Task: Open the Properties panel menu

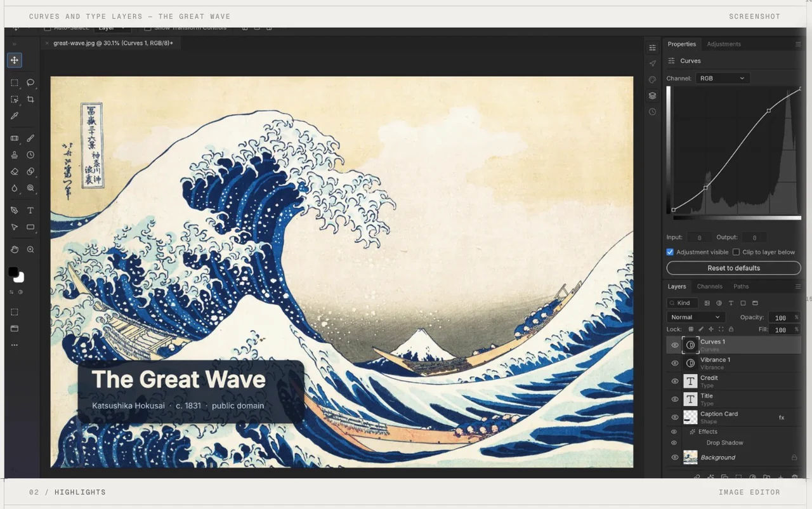Action: (x=798, y=44)
